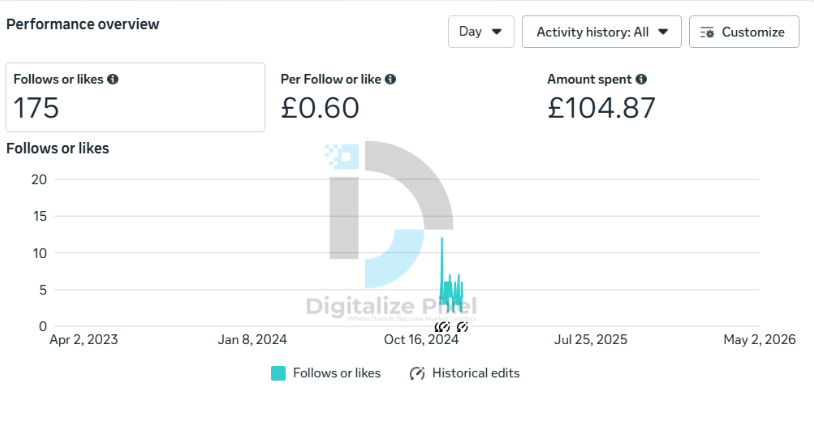Click the Oct 16, 2024 axis label
This screenshot has height=435, width=814.
[421, 339]
